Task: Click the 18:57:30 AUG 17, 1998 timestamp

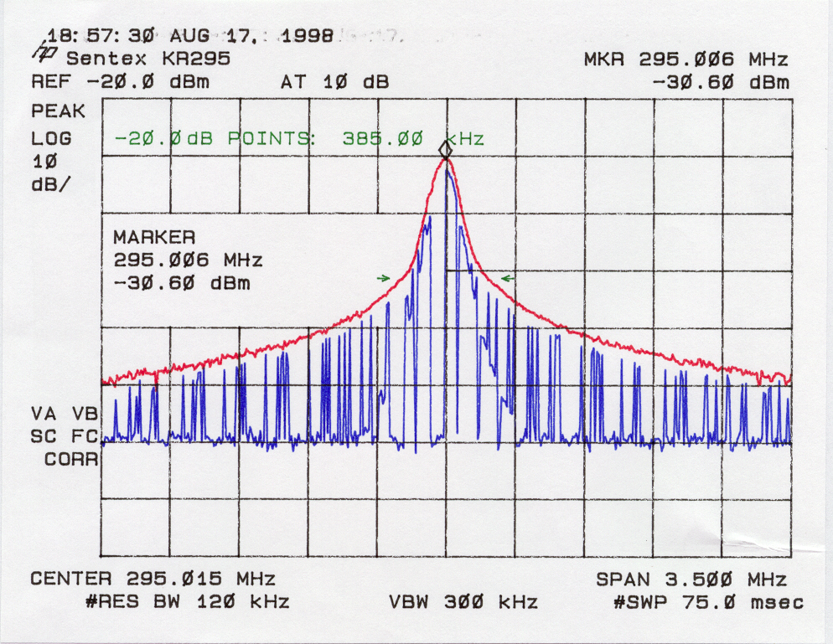Action: (x=191, y=36)
